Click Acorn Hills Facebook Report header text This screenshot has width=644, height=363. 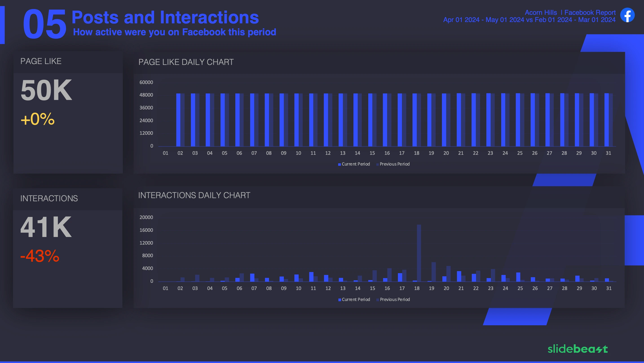[x=570, y=12]
